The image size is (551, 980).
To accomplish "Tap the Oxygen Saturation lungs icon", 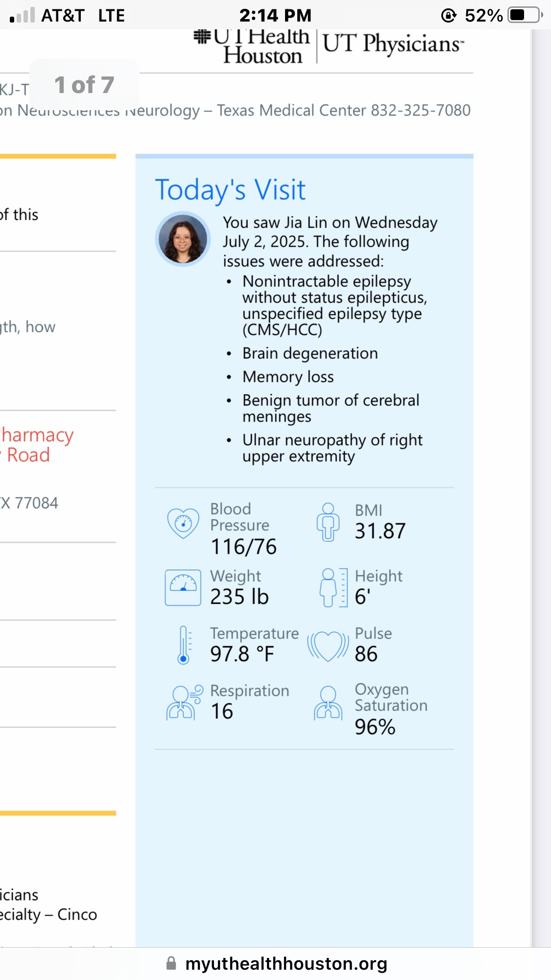I will click(328, 703).
